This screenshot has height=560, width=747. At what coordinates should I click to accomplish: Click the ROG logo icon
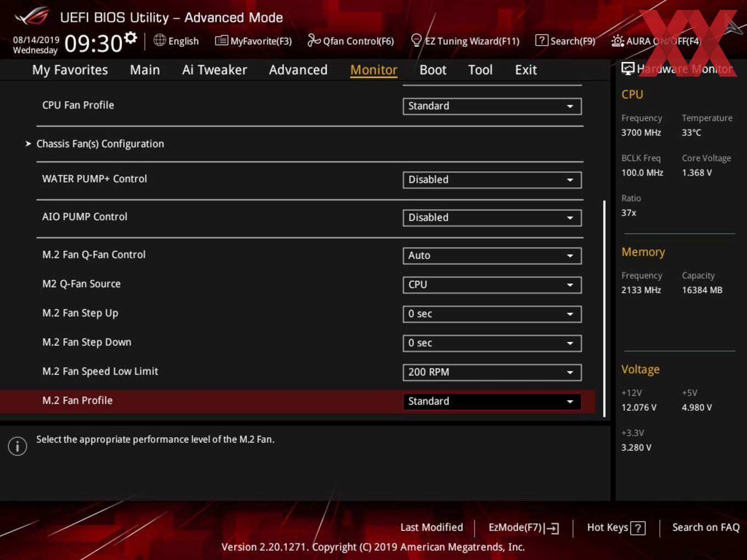pyautogui.click(x=31, y=16)
